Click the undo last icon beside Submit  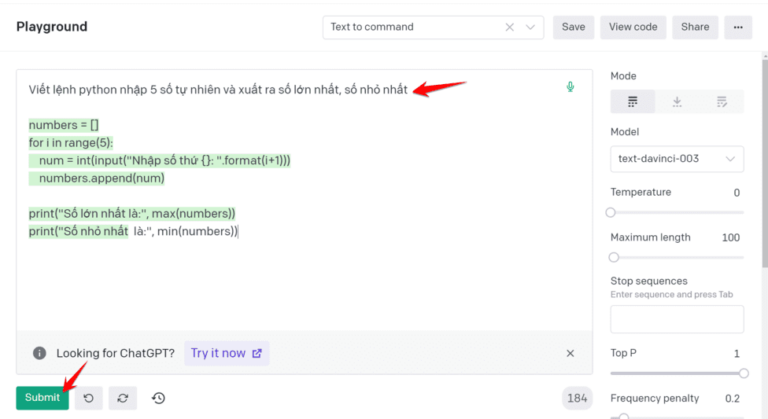click(89, 398)
